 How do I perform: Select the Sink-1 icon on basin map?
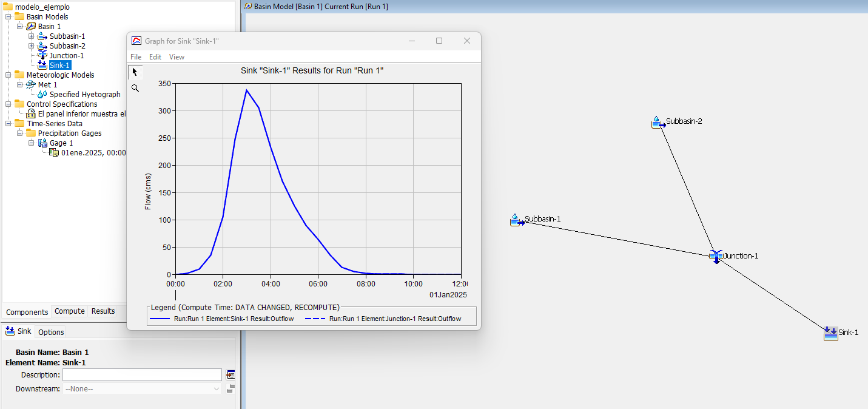(830, 333)
